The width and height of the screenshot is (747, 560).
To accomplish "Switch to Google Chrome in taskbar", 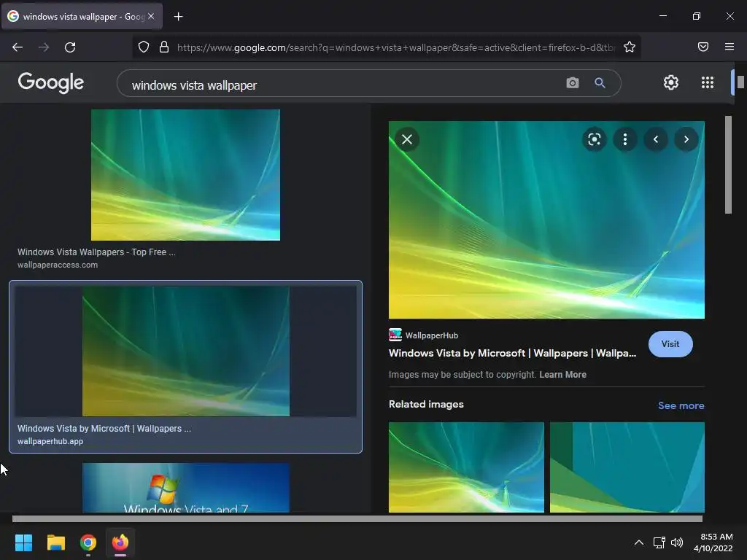I will coord(88,542).
